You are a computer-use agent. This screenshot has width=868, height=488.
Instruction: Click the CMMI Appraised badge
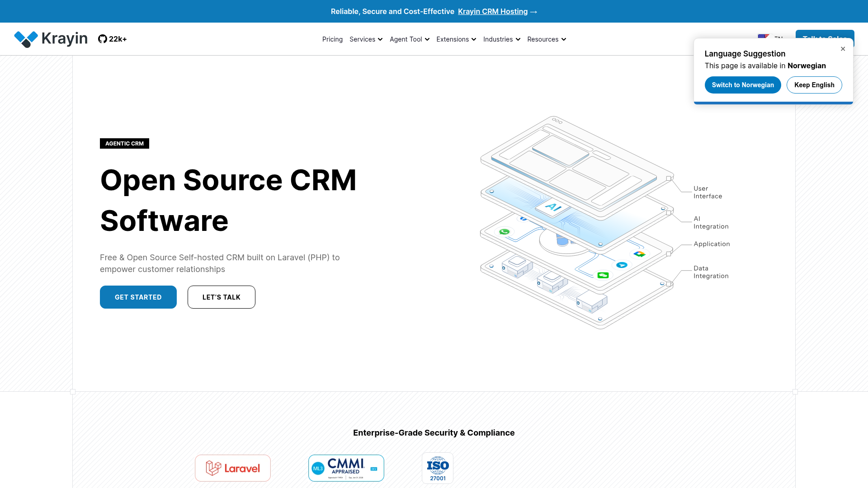[x=346, y=468]
